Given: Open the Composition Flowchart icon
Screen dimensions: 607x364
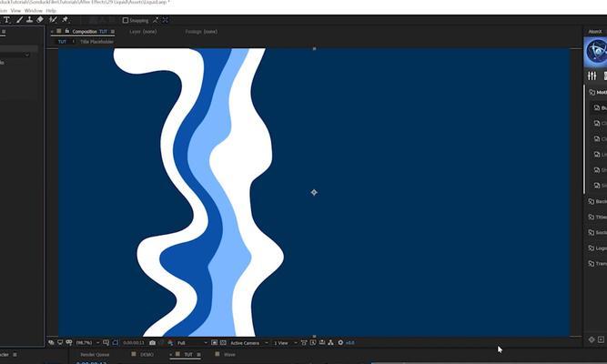Looking at the screenshot, I should [330, 343].
